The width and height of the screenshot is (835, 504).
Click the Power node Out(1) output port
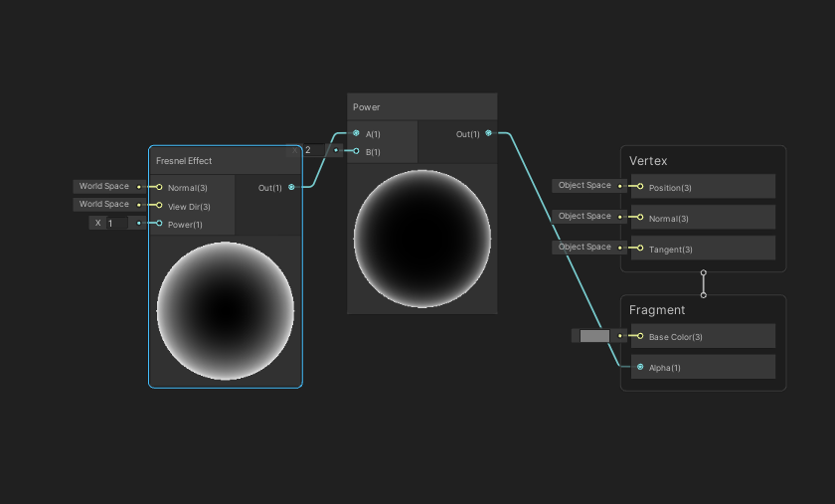488,133
